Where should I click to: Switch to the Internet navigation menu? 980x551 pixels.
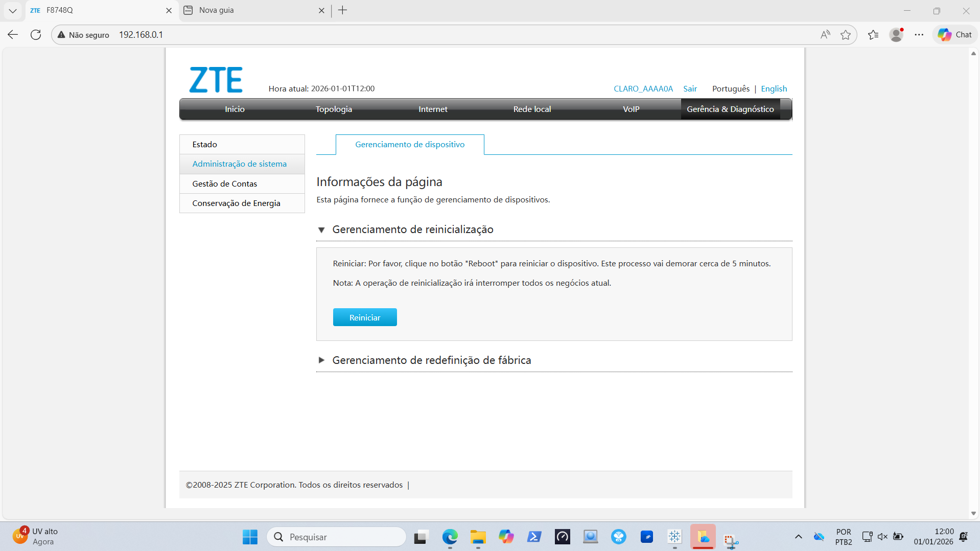pyautogui.click(x=432, y=109)
